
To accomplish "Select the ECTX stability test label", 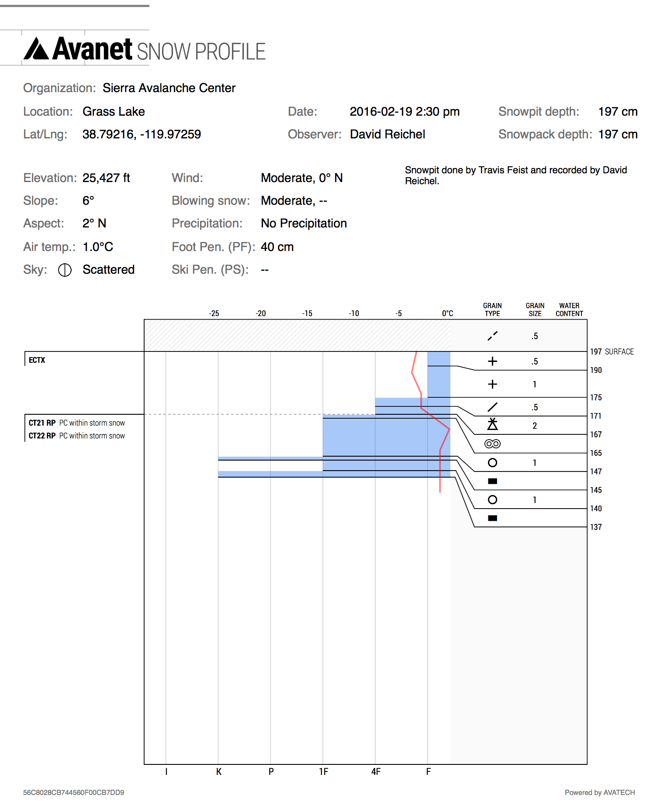I will pos(37,360).
